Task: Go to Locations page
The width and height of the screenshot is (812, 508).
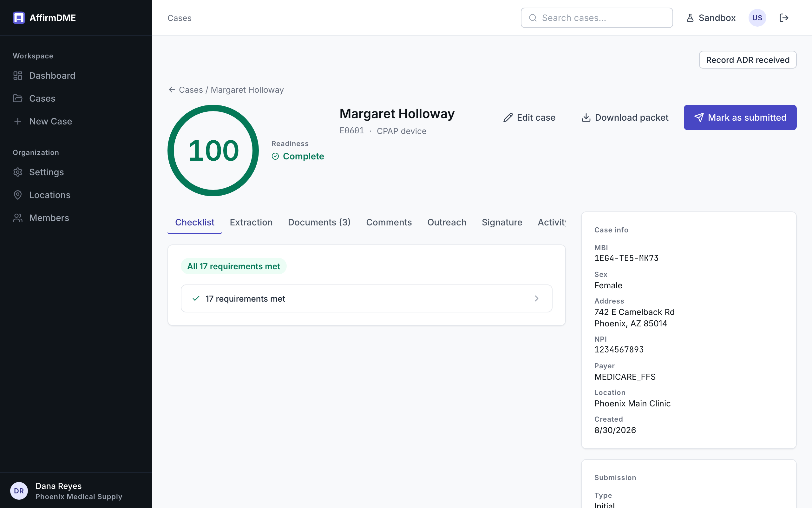Action: pyautogui.click(x=42, y=195)
